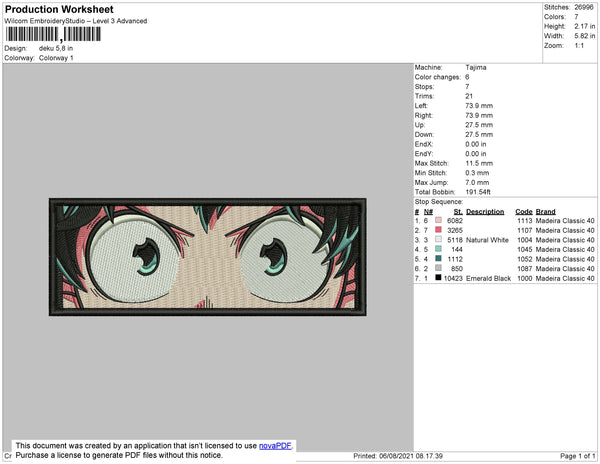Image resolution: width=600 pixels, height=464 pixels.
Task: Select the Zoom value '1:1'
Action: pyautogui.click(x=579, y=46)
